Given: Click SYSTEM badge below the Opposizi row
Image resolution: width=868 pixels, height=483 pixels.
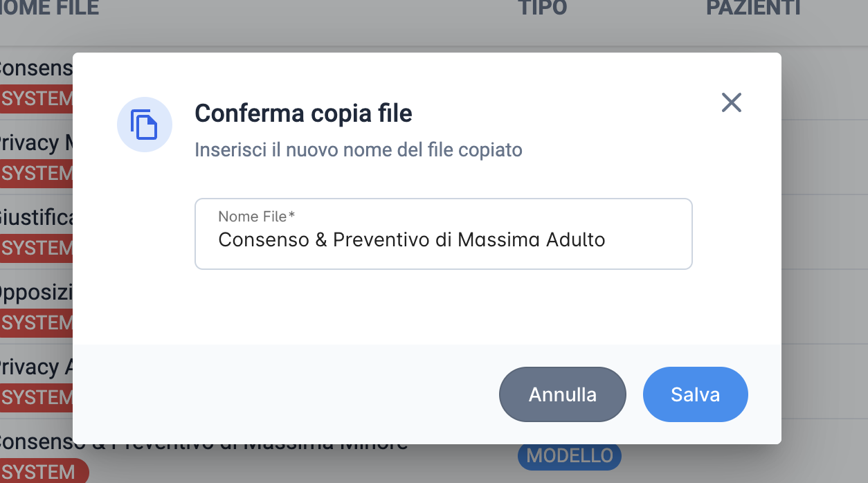Looking at the screenshot, I should 36,322.
